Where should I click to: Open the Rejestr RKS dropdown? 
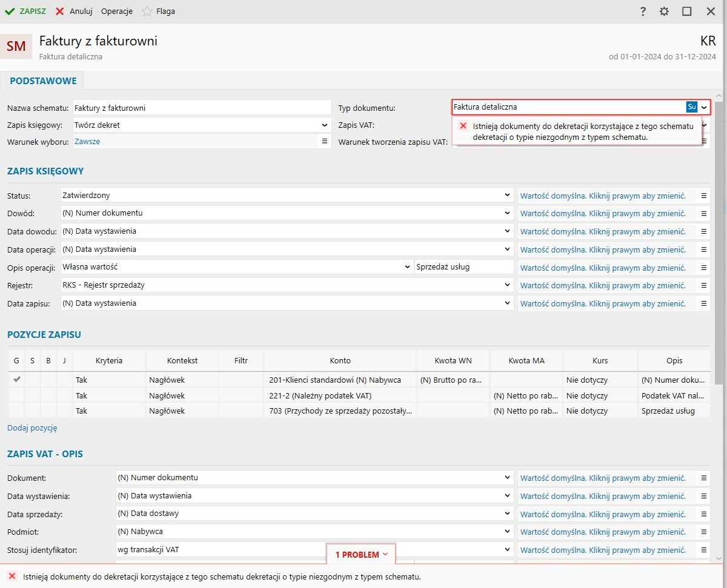coord(507,285)
